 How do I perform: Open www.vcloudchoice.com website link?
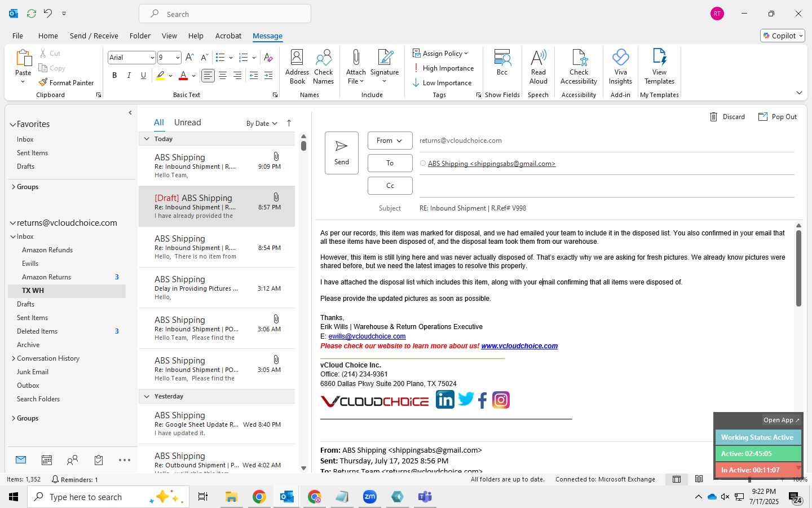(519, 346)
